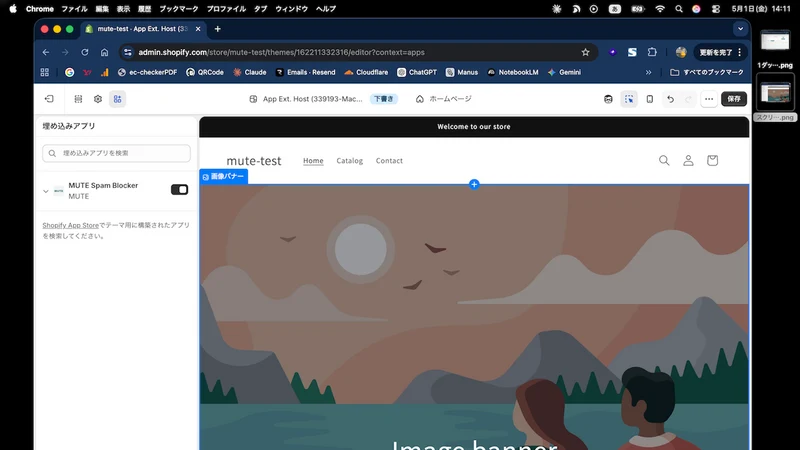Click the storefront search icon
The width and height of the screenshot is (800, 450).
point(664,161)
